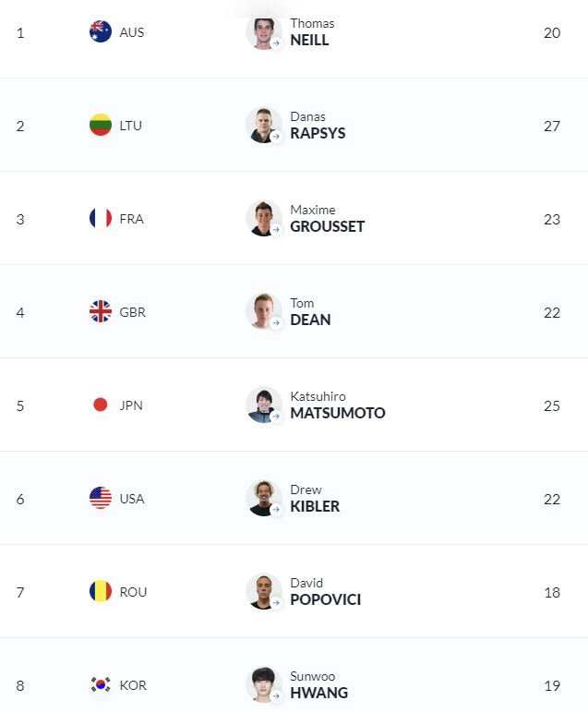Click the Japan flag icon
Screen dimensions: 588x713
pyautogui.click(x=101, y=405)
